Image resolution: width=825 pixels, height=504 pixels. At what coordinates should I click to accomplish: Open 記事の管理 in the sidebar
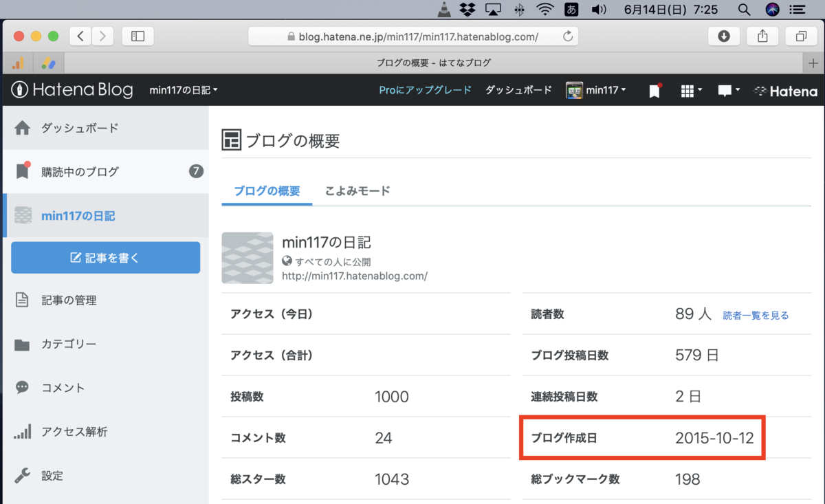point(106,300)
